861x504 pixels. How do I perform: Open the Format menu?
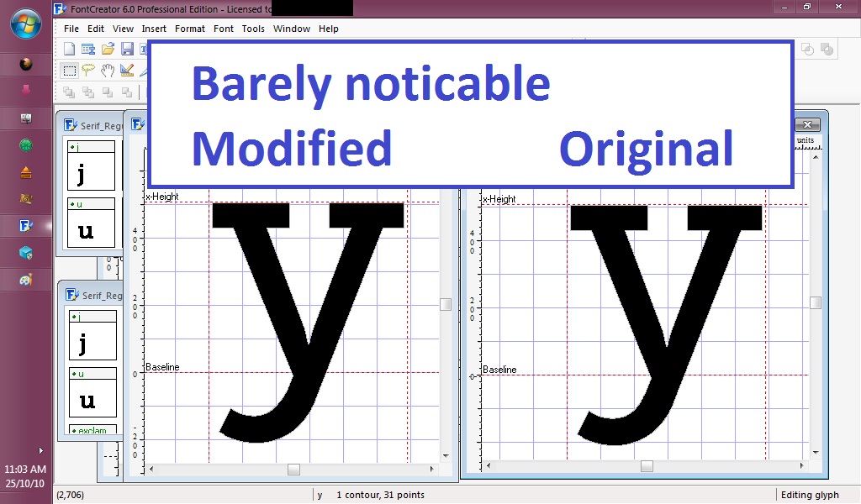pyautogui.click(x=190, y=29)
